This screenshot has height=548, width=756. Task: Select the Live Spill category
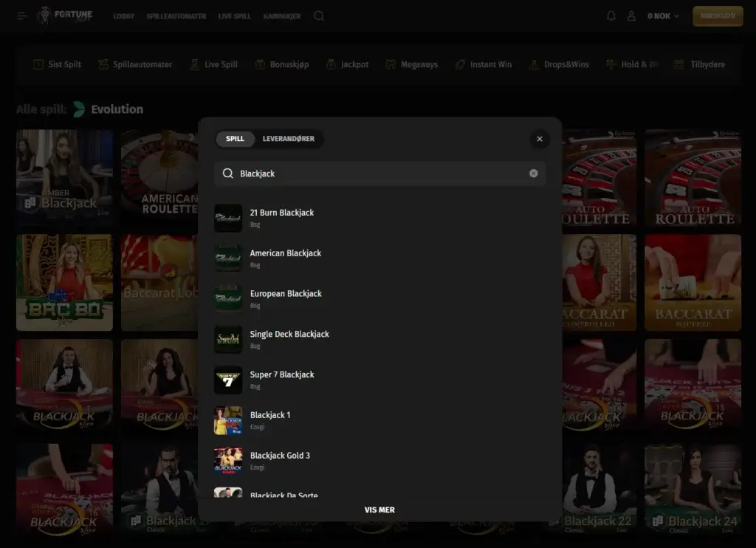coord(213,64)
